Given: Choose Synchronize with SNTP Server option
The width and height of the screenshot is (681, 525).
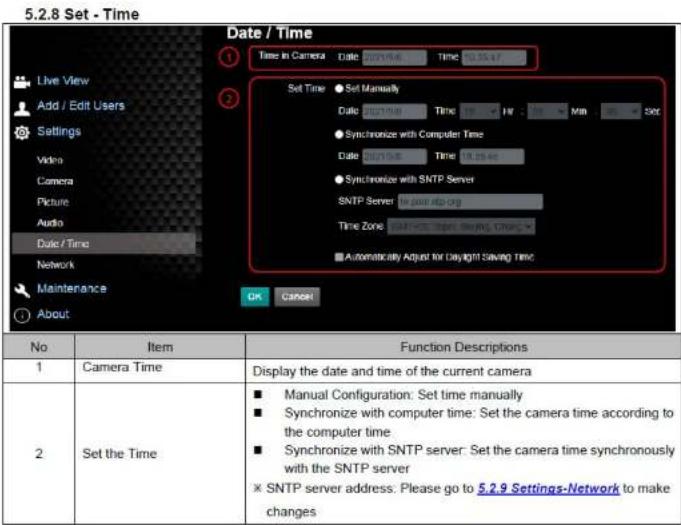Looking at the screenshot, I should (339, 180).
